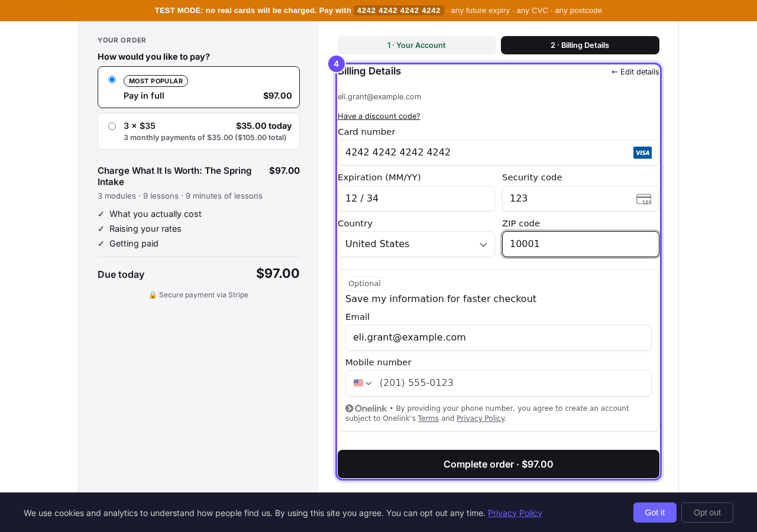Viewport: 757px width, 532px height.
Task: Click Complete order $97.00 button
Action: 499,464
